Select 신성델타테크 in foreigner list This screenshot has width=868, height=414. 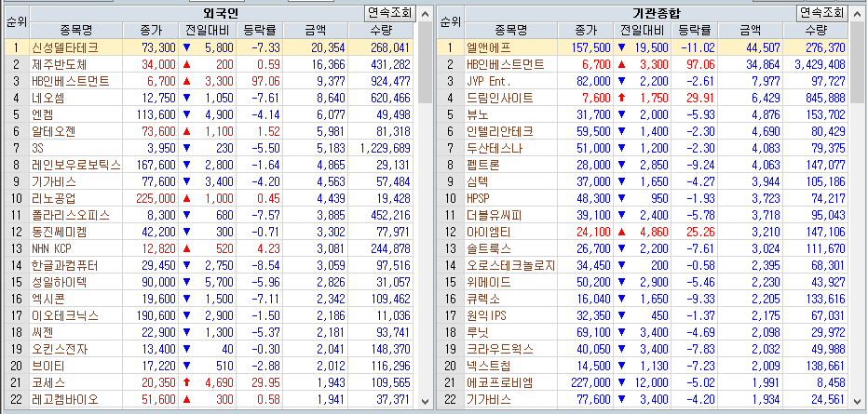coord(66,47)
